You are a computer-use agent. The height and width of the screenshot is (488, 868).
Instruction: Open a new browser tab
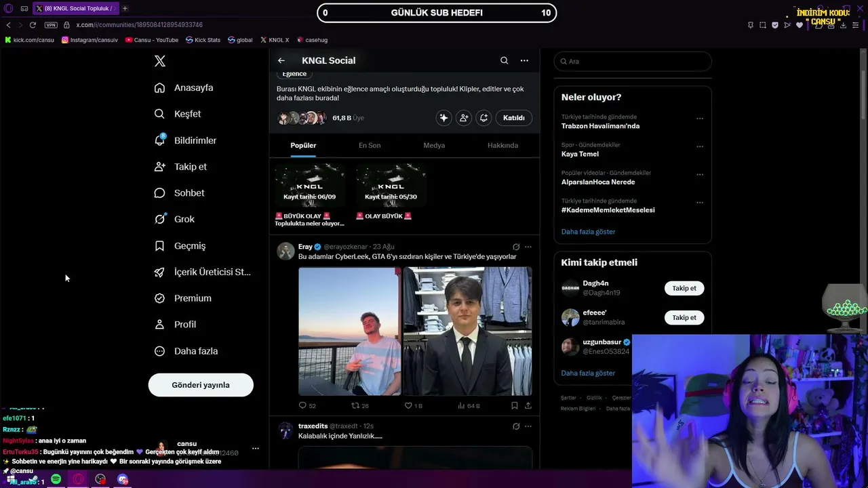(125, 9)
